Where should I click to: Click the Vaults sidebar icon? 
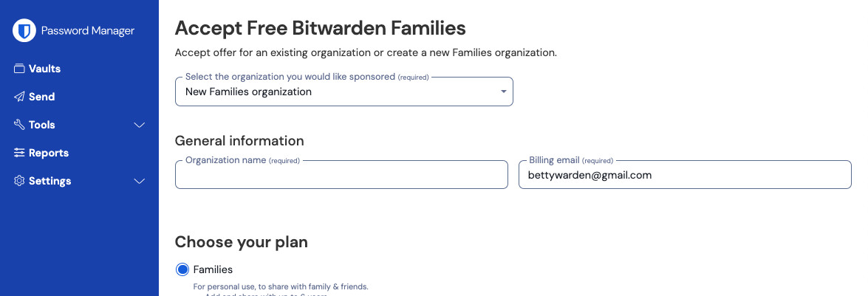(19, 69)
